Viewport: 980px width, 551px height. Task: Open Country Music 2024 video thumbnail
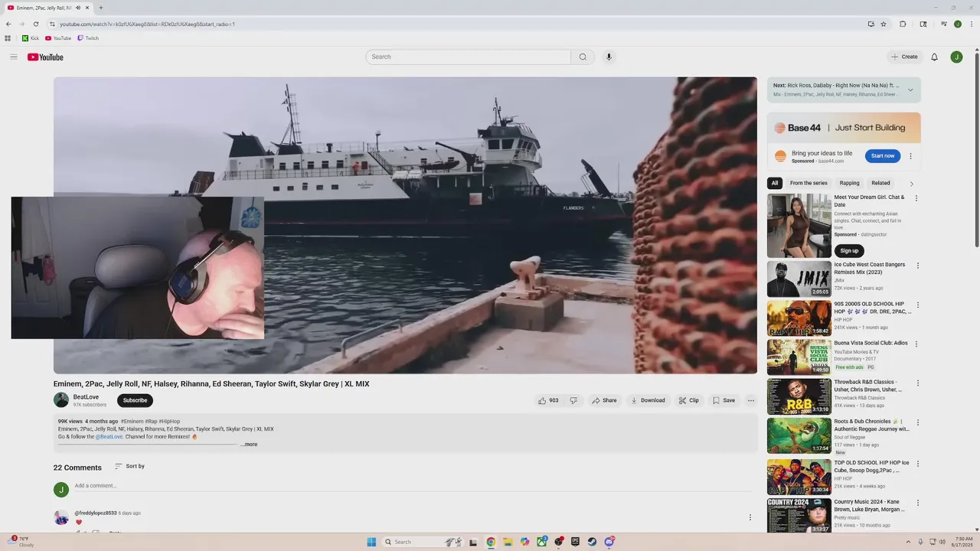tap(799, 516)
